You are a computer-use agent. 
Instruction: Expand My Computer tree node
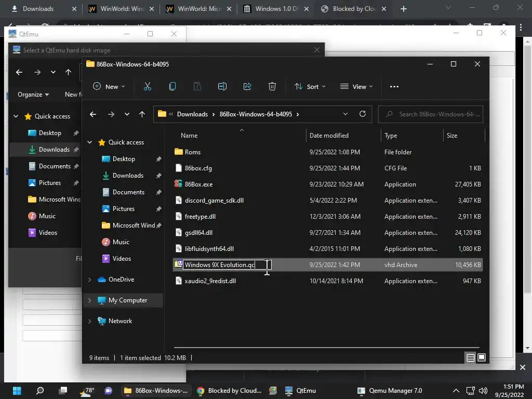(x=89, y=300)
